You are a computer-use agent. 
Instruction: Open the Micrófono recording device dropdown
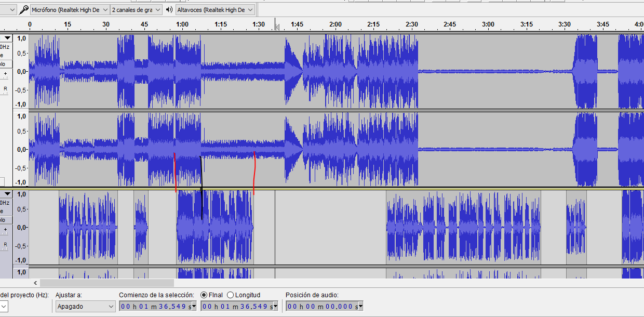point(70,10)
